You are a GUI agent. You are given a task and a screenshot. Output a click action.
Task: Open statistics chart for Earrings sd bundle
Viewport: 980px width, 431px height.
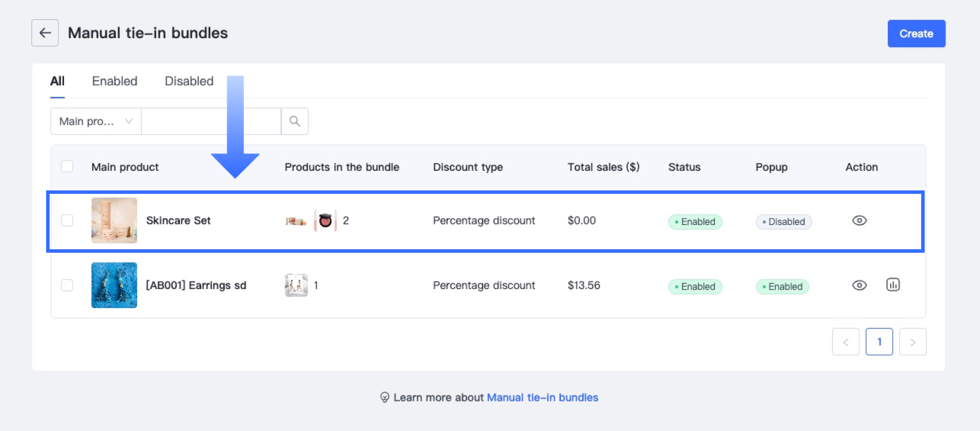point(892,285)
